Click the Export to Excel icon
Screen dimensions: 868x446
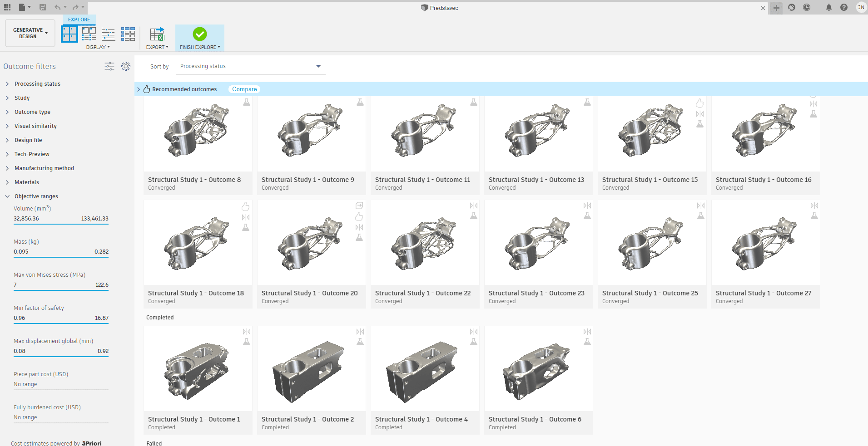point(157,34)
